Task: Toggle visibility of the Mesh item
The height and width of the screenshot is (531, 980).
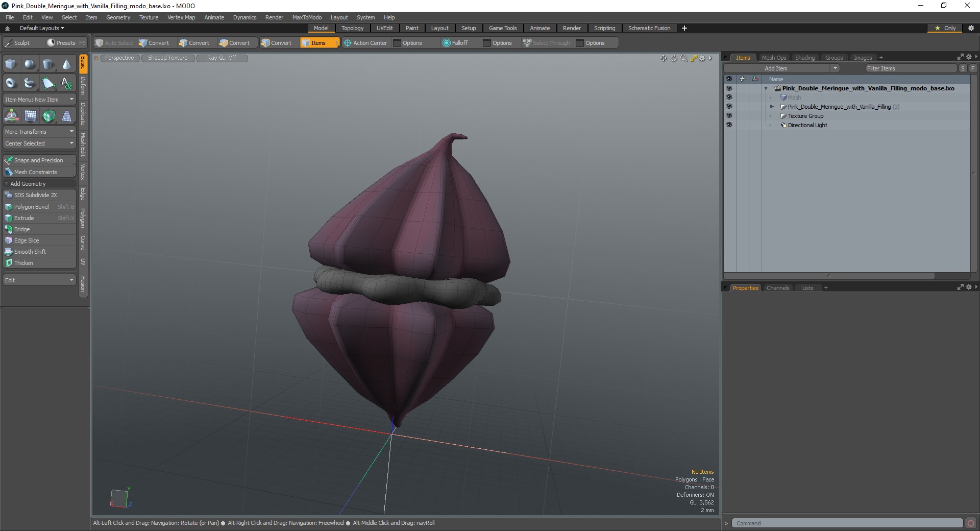Action: (729, 98)
